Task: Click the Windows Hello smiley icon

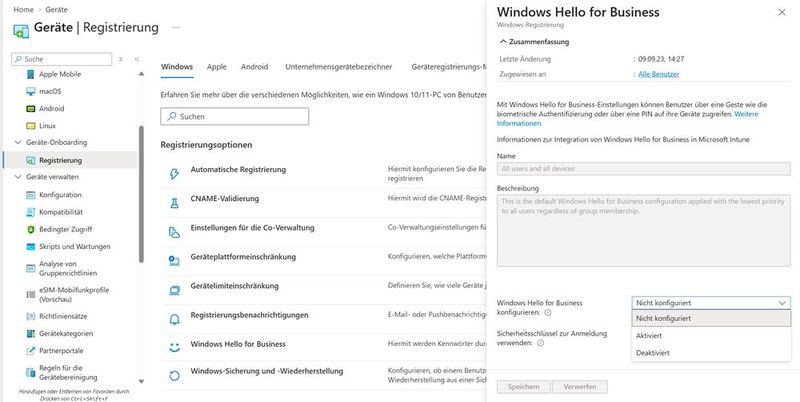Action: coord(174,348)
